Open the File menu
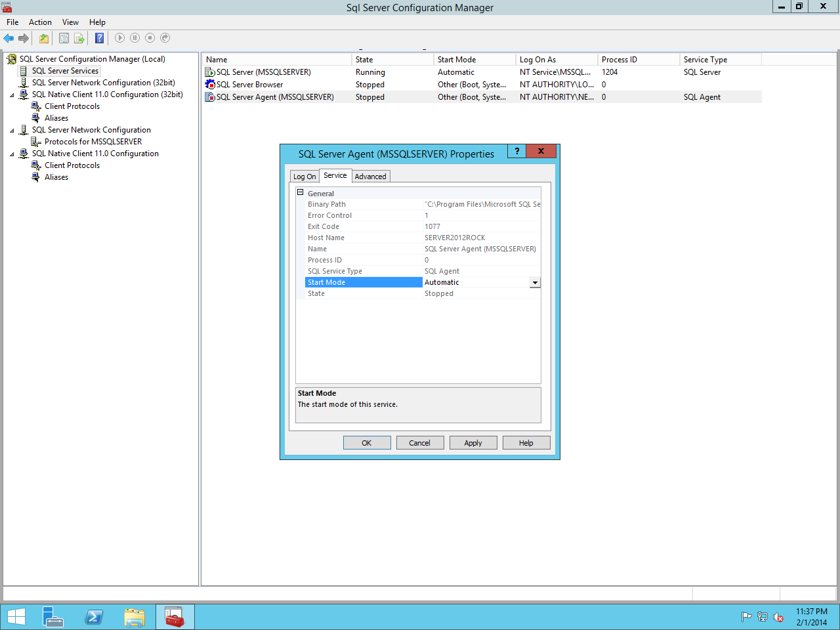This screenshot has height=630, width=840. click(12, 22)
